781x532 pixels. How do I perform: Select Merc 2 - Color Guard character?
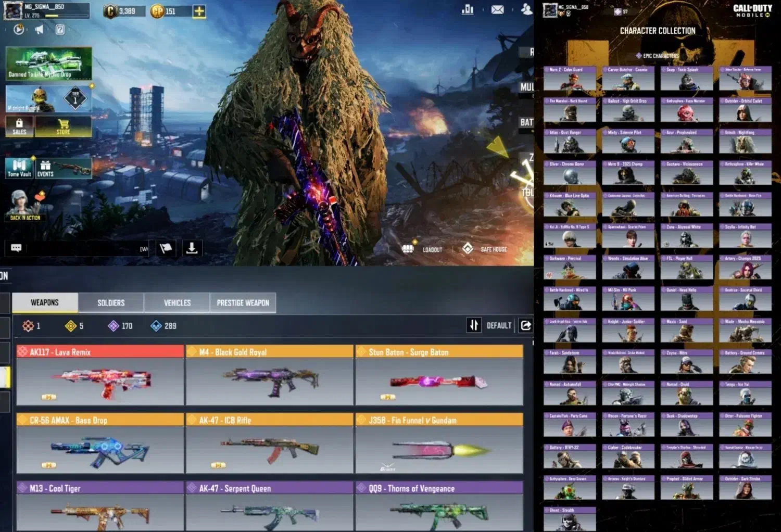pos(570,79)
